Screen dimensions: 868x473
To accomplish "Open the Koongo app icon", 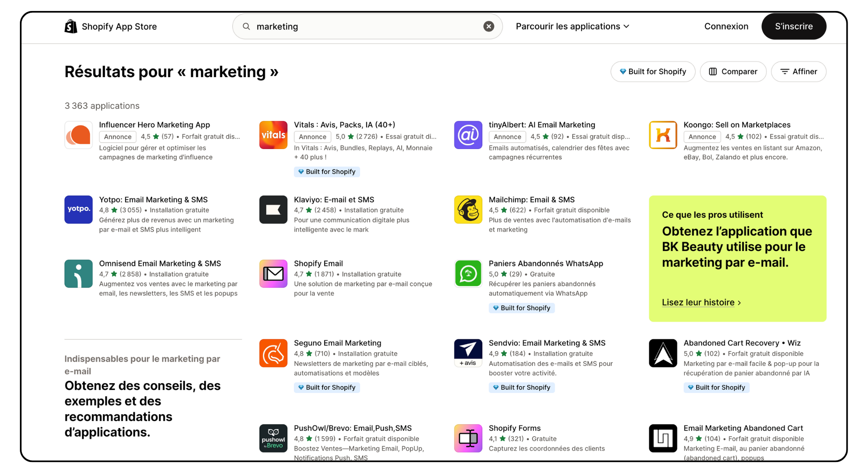I will click(663, 135).
